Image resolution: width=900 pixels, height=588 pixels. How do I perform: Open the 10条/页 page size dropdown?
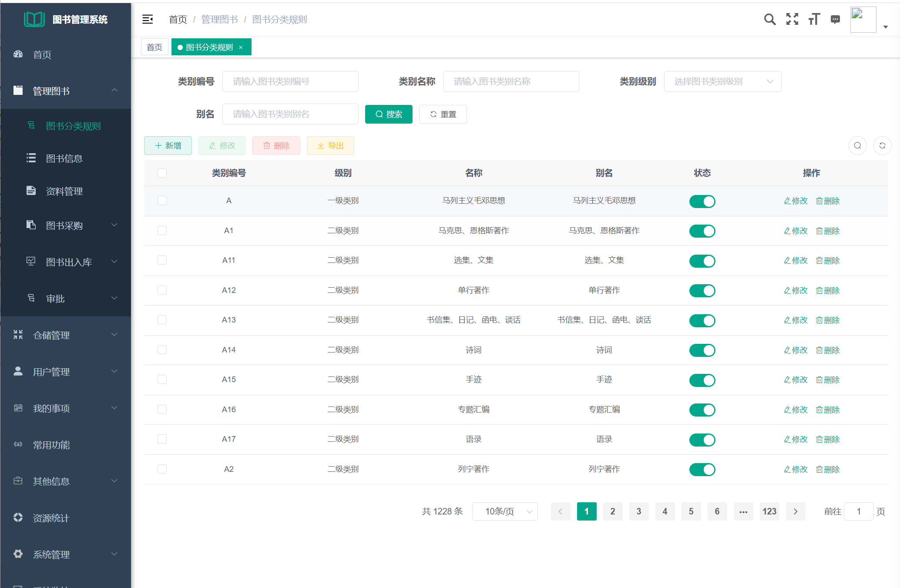[x=505, y=511]
